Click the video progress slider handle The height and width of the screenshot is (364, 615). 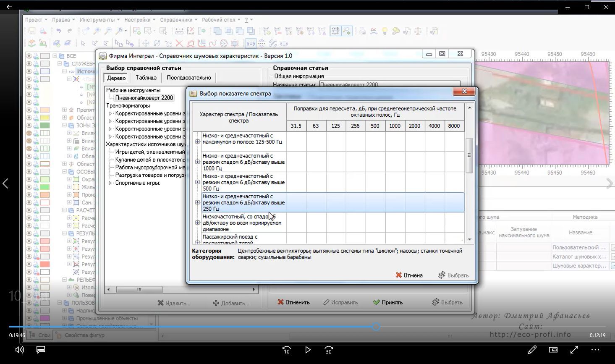point(376,327)
